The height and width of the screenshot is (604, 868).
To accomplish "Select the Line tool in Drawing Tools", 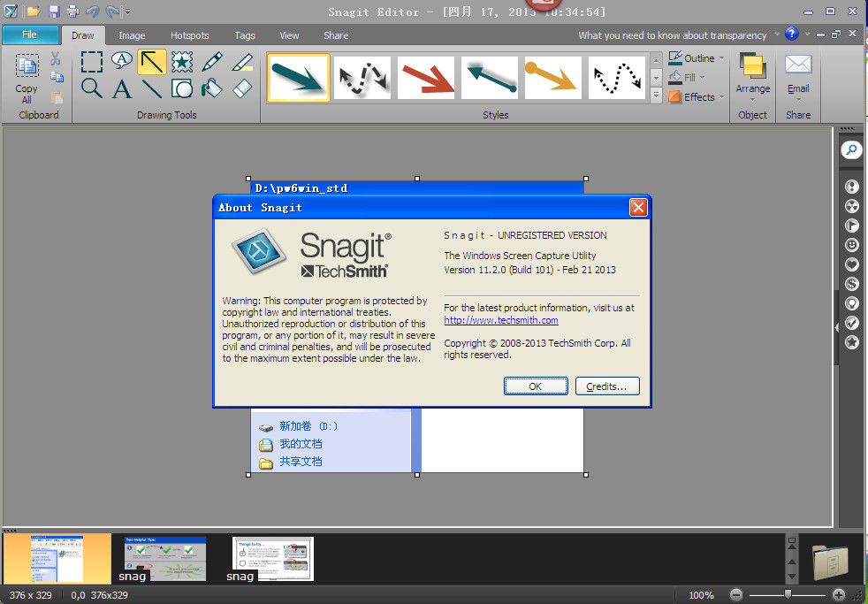I will pyautogui.click(x=151, y=89).
